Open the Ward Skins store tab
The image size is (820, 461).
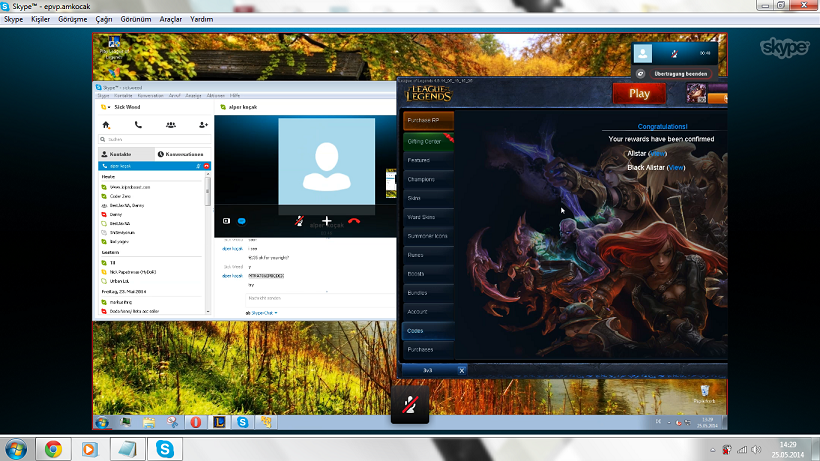click(x=428, y=217)
